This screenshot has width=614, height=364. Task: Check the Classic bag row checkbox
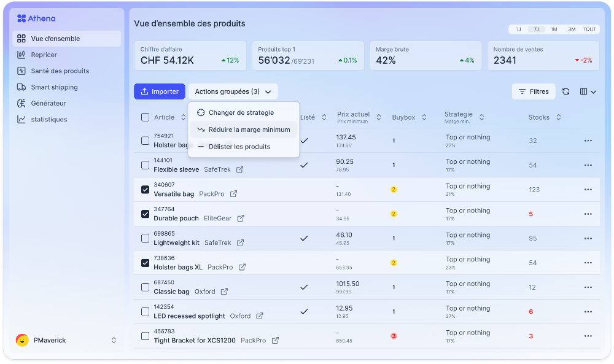[146, 287]
